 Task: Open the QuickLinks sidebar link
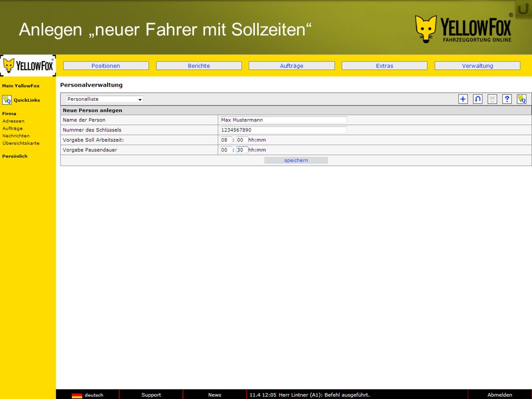click(x=27, y=100)
